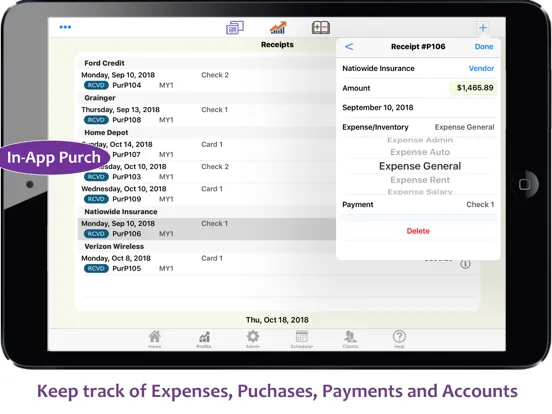Image resolution: width=552 pixels, height=414 pixels.
Task: Select receipt PurP103 paid by Check 2
Action: pyautogui.click(x=206, y=172)
